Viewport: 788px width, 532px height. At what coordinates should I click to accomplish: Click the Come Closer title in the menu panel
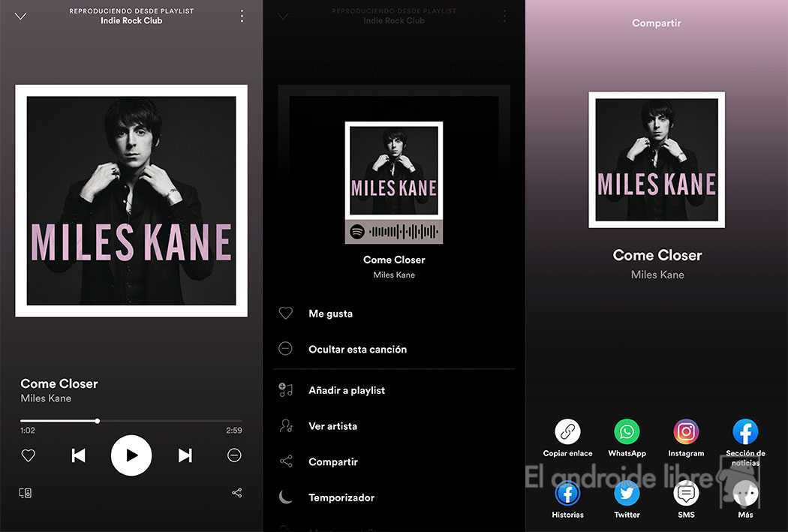pos(394,260)
